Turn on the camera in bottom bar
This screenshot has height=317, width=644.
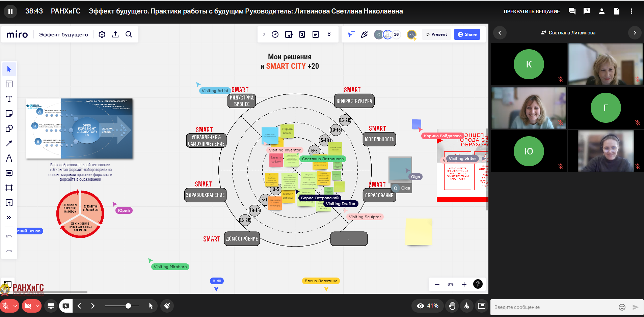click(28, 306)
